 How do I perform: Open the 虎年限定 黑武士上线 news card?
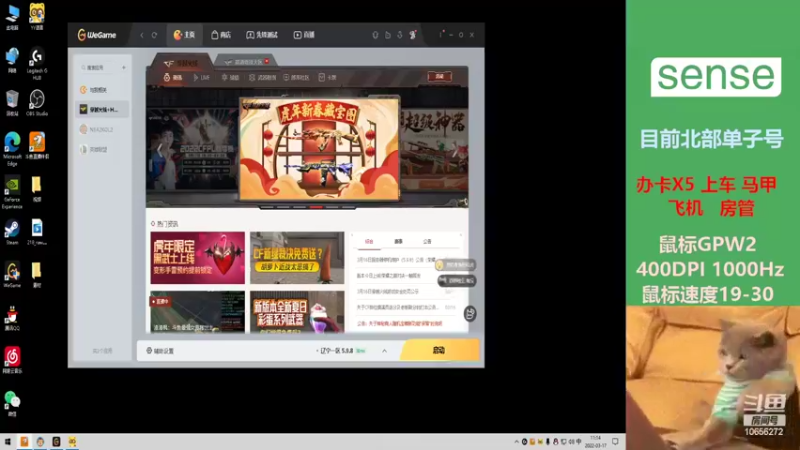coord(197,258)
